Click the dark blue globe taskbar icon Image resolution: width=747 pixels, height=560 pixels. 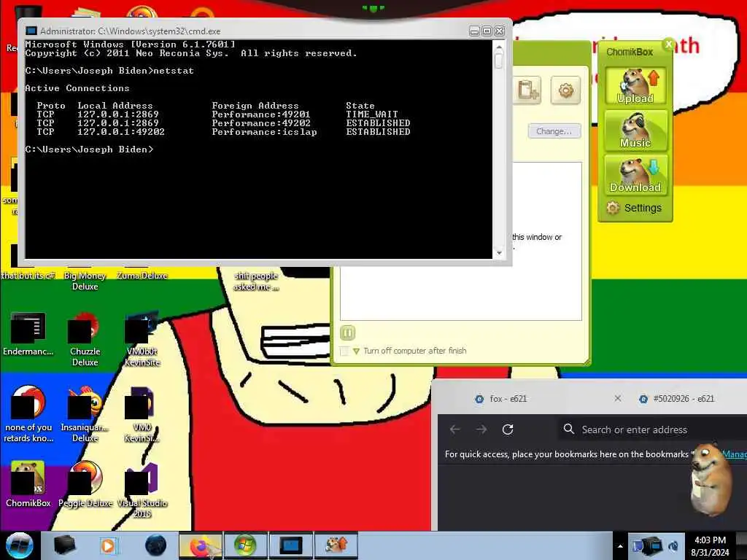tap(155, 545)
